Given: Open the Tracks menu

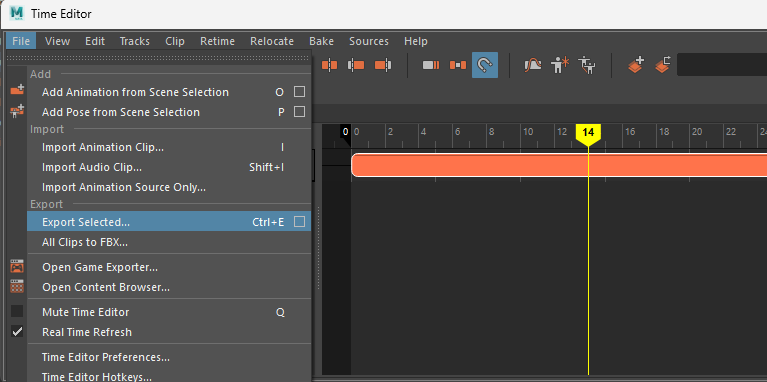Looking at the screenshot, I should coord(135,41).
